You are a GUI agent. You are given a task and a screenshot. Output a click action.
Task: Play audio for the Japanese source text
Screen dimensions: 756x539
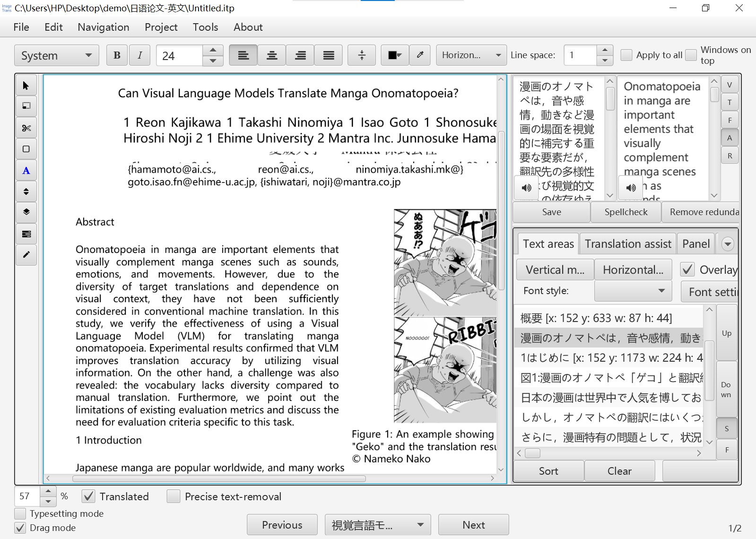point(526,187)
